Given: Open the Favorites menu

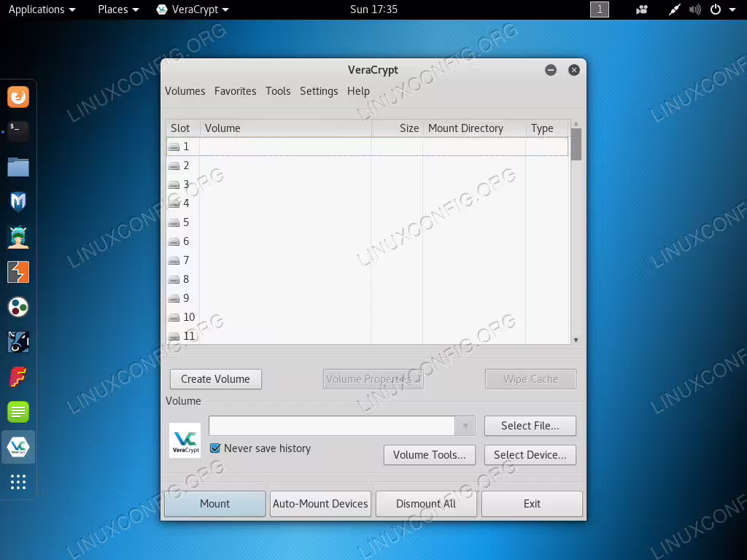Looking at the screenshot, I should point(236,91).
